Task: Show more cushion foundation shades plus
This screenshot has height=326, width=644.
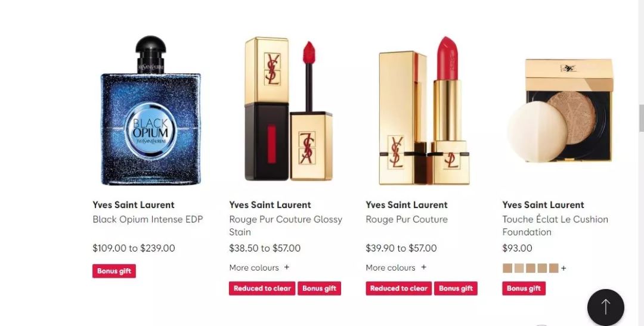Action: tap(563, 269)
